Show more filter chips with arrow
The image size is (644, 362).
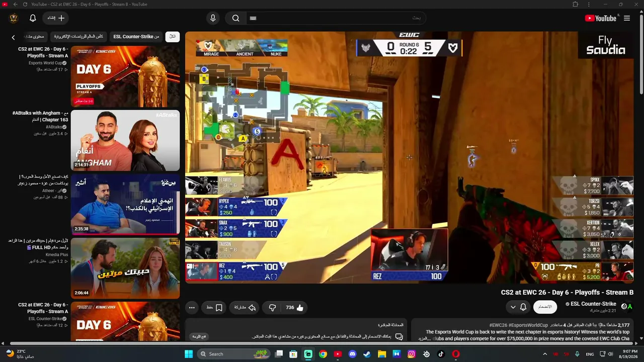click(13, 37)
